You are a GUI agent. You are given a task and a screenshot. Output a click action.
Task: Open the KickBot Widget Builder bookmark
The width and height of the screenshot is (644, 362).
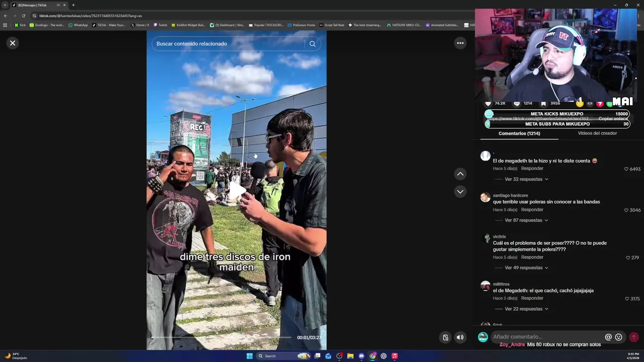pyautogui.click(x=188, y=25)
